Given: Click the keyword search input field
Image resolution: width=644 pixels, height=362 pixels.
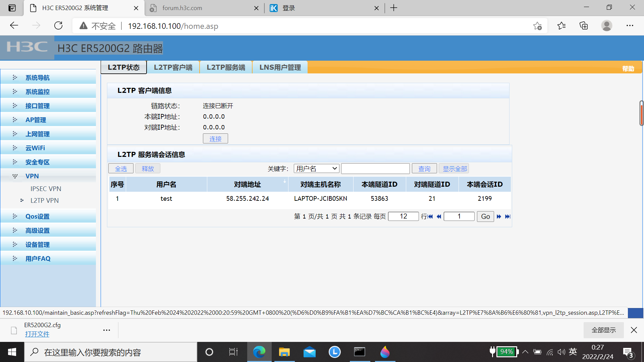Looking at the screenshot, I should click(x=375, y=169).
